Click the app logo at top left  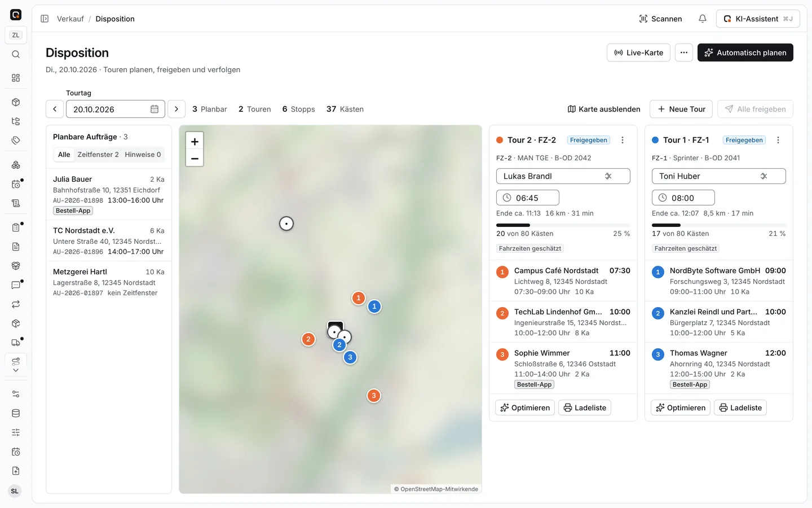(x=16, y=15)
